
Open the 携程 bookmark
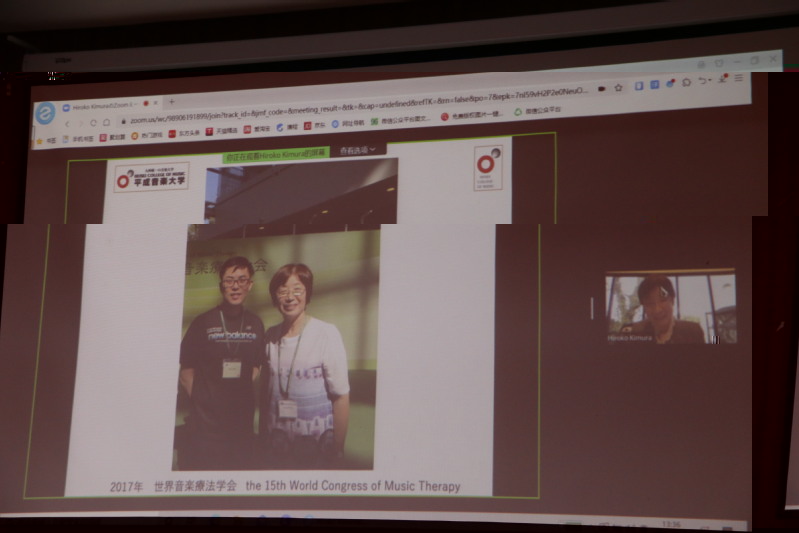point(287,127)
